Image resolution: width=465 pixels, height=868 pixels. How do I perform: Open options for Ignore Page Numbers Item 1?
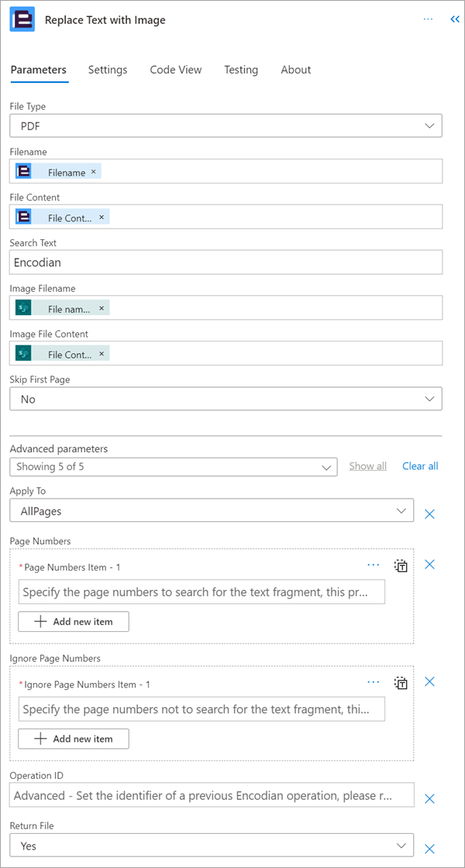(x=374, y=683)
